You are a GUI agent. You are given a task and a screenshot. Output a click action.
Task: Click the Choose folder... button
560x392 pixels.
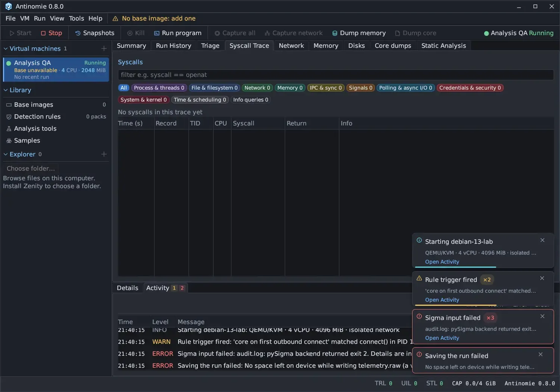pyautogui.click(x=31, y=168)
